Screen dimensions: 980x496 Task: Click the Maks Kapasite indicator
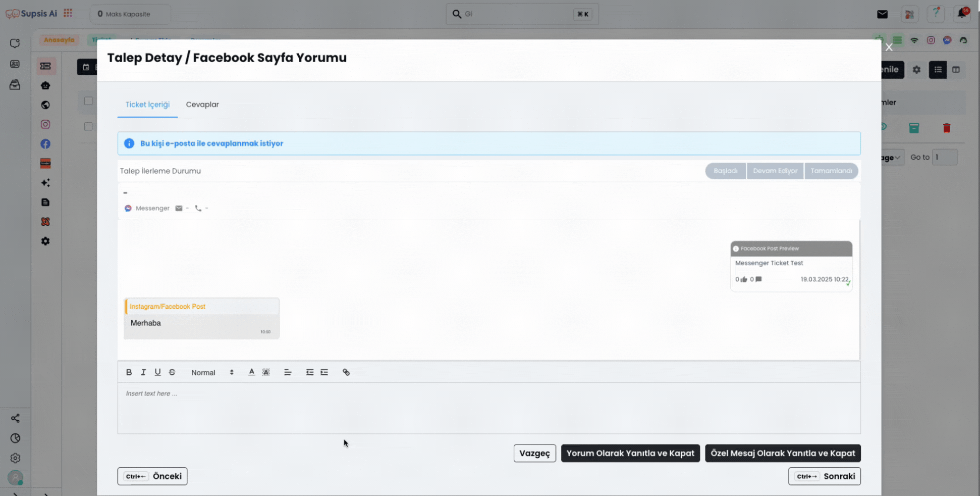click(x=130, y=14)
